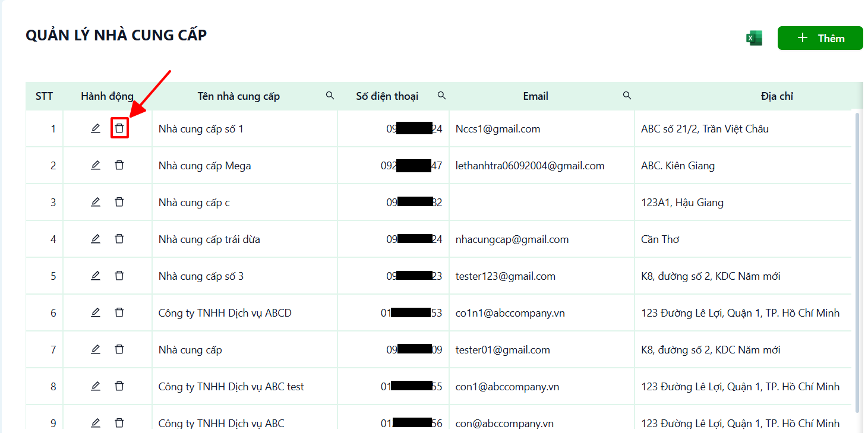The height and width of the screenshot is (439, 868).
Task: Delete Nhà cung cấp trái dừa
Action: point(119,239)
